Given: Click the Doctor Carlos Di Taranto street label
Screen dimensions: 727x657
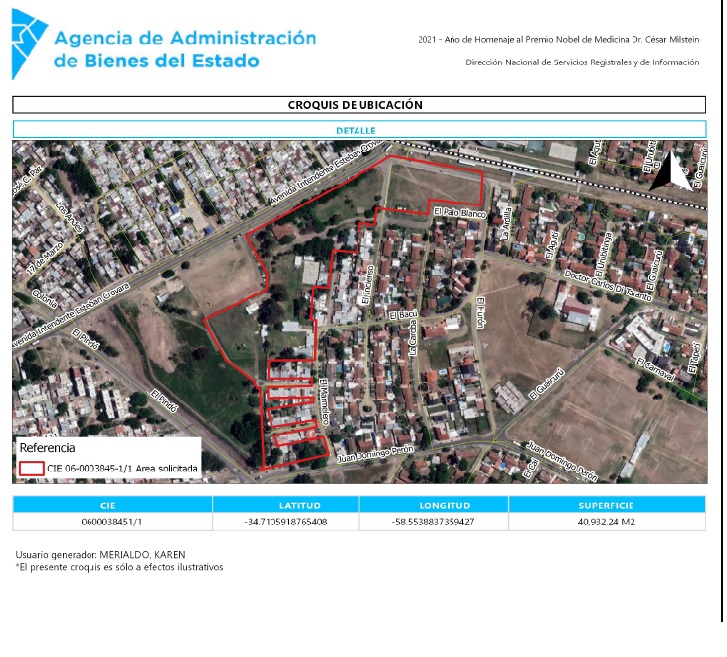Looking at the screenshot, I should 607,285.
